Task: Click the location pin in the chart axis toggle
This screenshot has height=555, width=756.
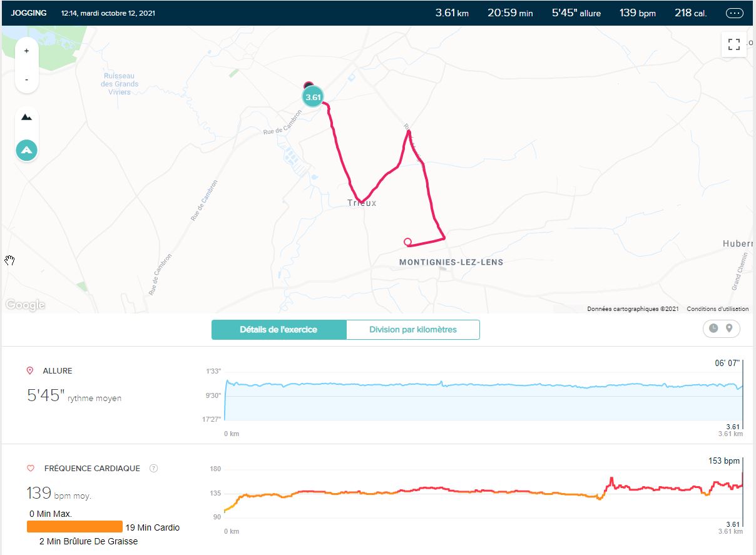Action: pos(729,329)
